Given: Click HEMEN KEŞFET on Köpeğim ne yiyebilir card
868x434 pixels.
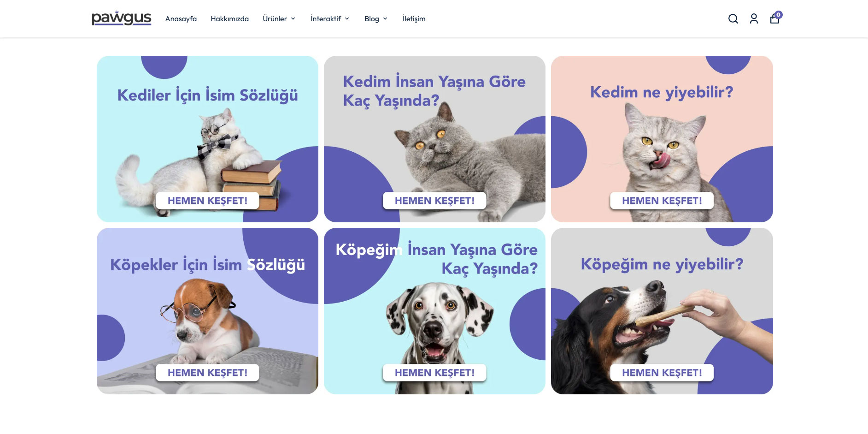Looking at the screenshot, I should [662, 373].
